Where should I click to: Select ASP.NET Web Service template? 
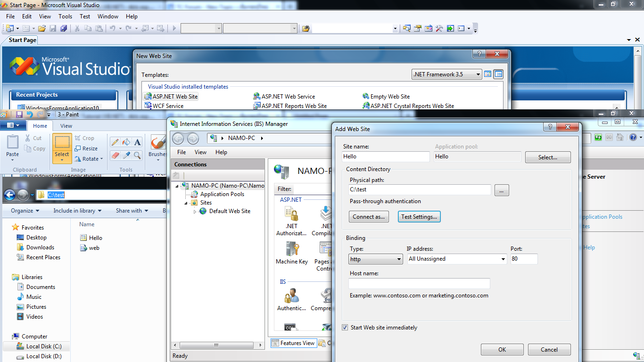[284, 97]
